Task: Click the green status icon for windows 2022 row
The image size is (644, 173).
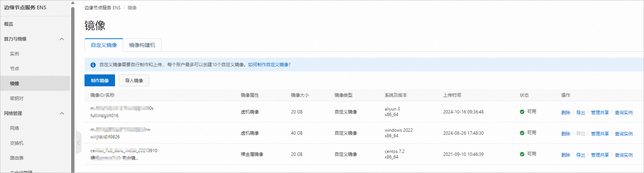Action: pyautogui.click(x=522, y=133)
